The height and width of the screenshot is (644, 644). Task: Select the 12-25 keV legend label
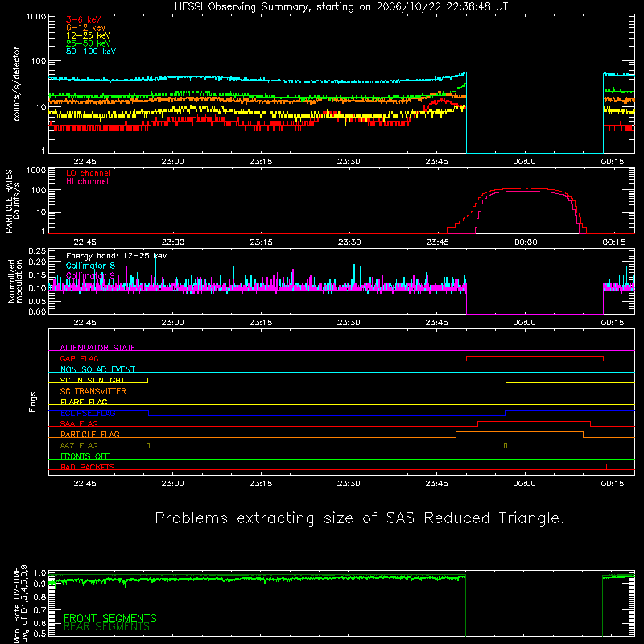click(89, 35)
